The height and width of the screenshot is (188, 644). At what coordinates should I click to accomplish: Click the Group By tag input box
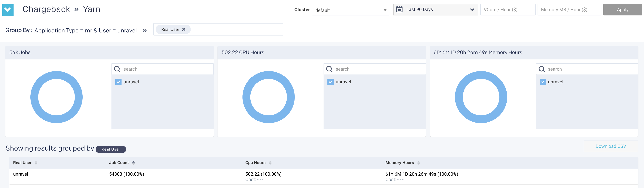[218, 29]
